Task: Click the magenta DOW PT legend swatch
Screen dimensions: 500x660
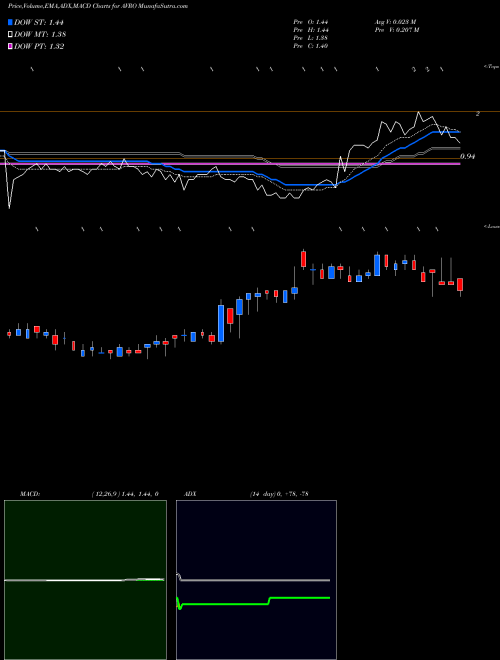Action: (10, 46)
